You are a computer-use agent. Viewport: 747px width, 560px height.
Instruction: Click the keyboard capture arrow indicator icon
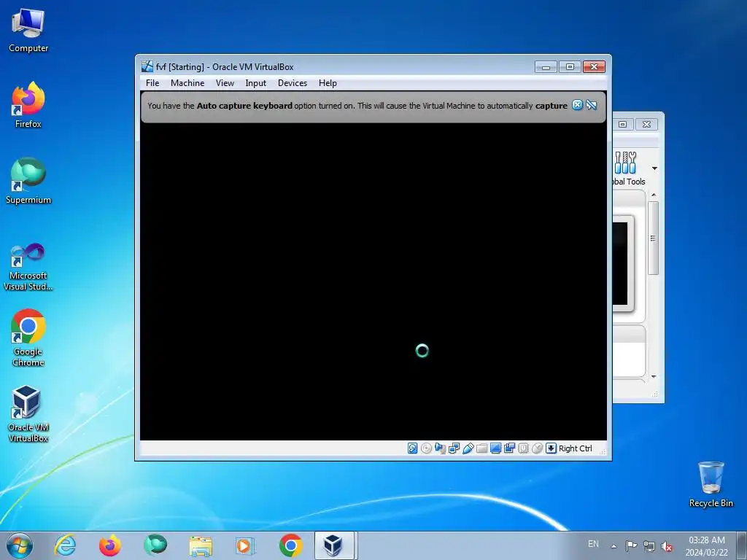[551, 448]
